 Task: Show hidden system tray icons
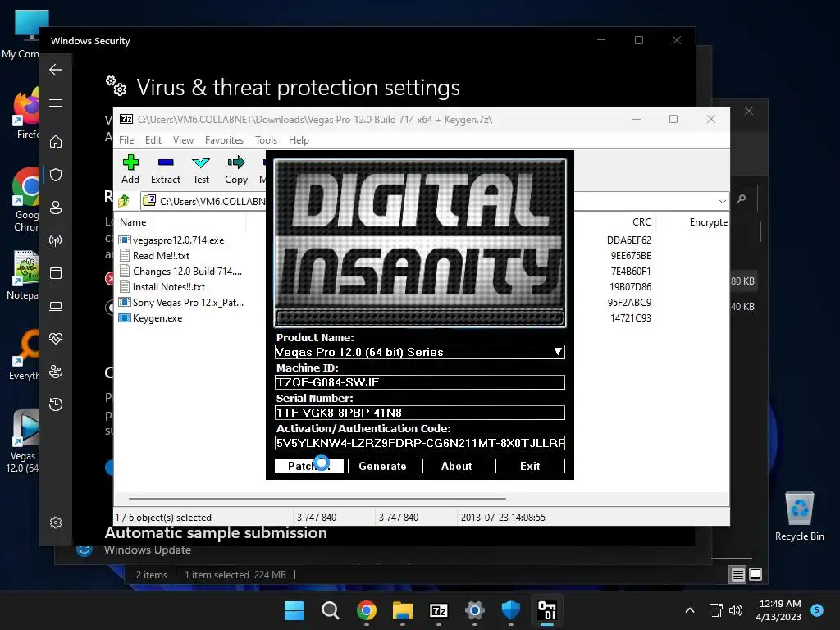tap(690, 610)
